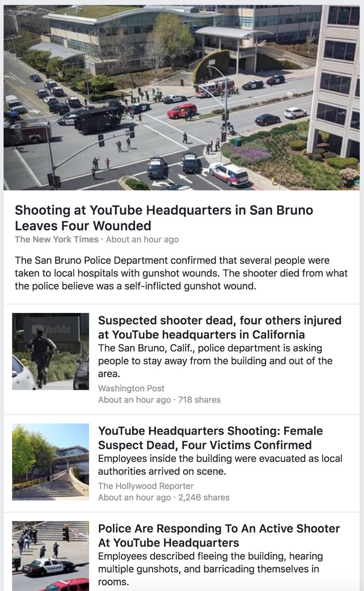Click the thumbnail showing police car and evacuees
The image size is (364, 591).
pyautogui.click(x=50, y=556)
